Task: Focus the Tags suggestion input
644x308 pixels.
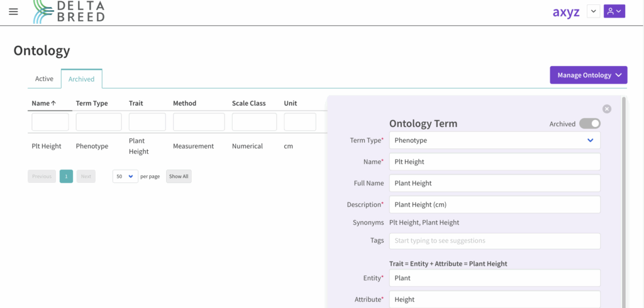Action: point(494,241)
